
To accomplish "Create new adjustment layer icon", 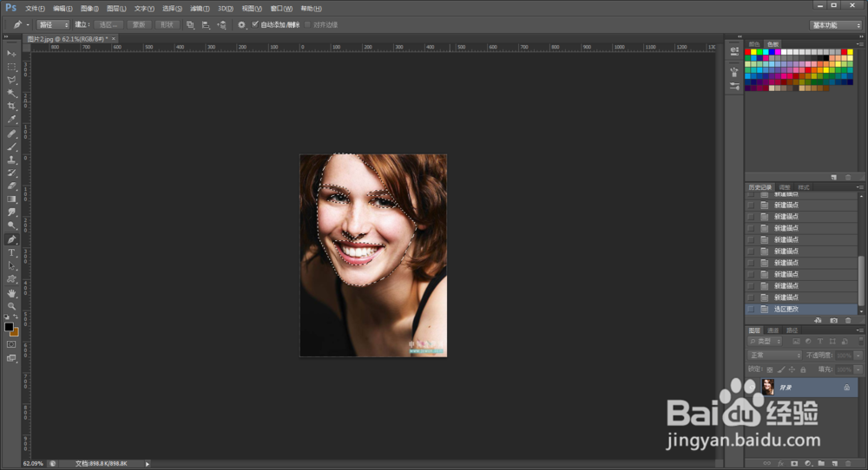I will point(807,463).
